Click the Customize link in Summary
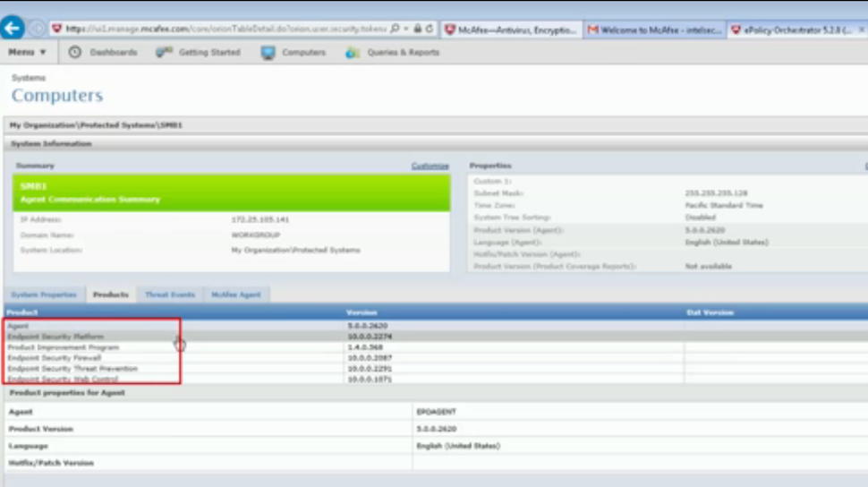868x487 pixels. coord(430,166)
